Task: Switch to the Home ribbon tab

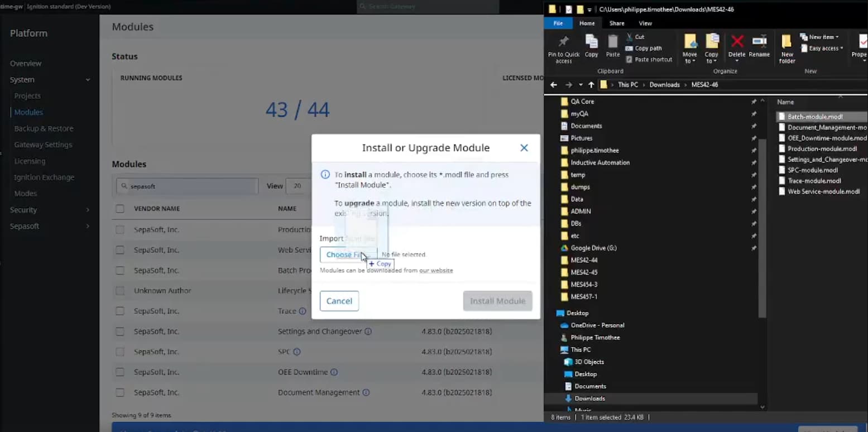Action: point(587,23)
